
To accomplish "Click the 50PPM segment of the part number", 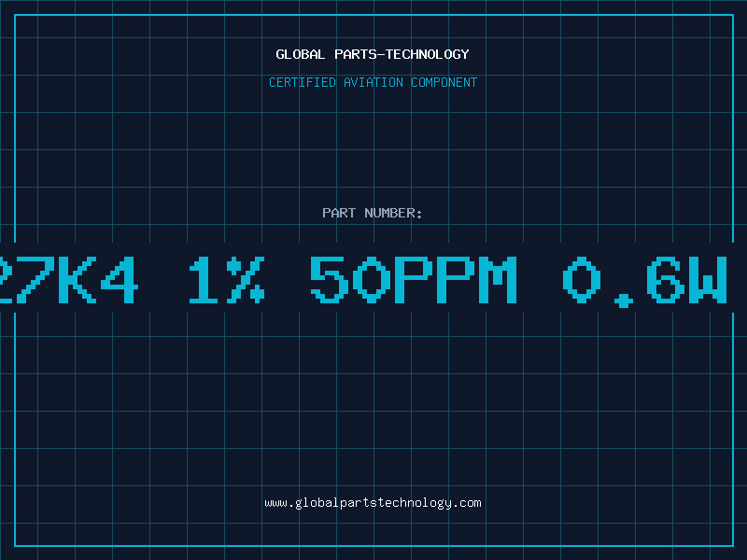I will (x=414, y=280).
